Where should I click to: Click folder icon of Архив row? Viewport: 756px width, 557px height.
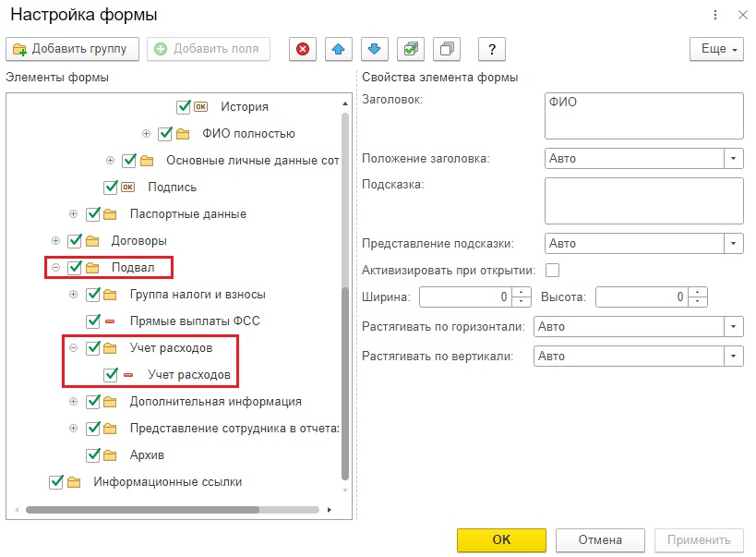pyautogui.click(x=110, y=455)
